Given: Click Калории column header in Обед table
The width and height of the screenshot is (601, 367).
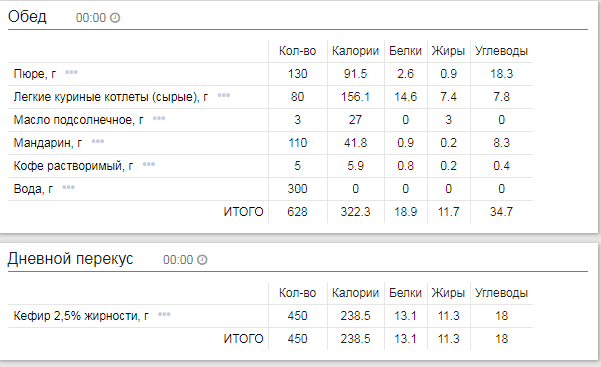Looking at the screenshot, I should pyautogui.click(x=355, y=51).
